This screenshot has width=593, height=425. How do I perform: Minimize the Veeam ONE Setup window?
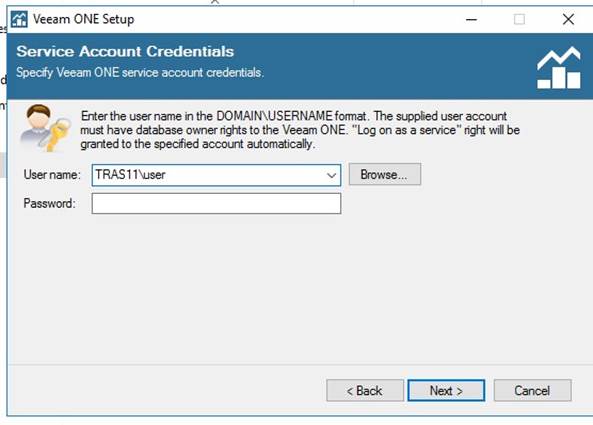click(471, 19)
